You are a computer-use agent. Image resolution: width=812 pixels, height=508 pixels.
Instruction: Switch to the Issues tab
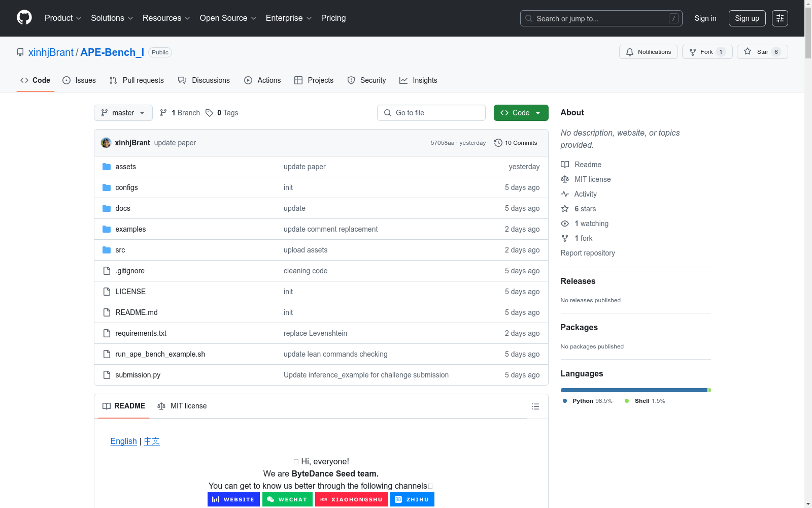tap(79, 80)
